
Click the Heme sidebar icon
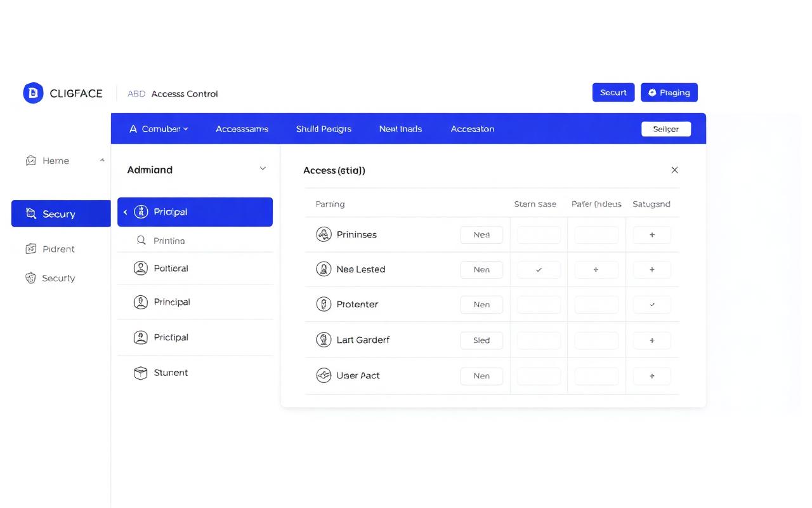pos(30,161)
